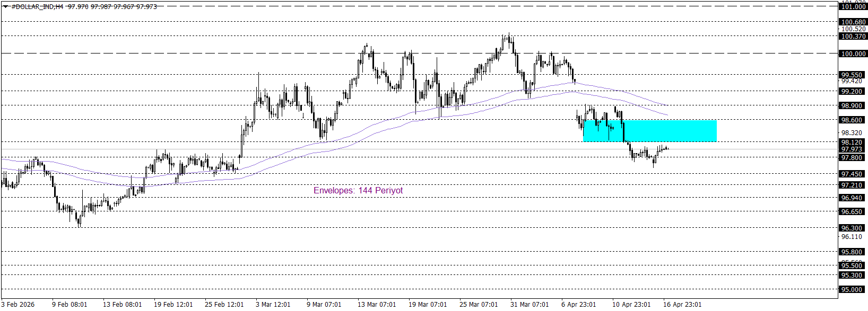
Task: Click the '9 Mar 07:01' time axis label
Action: [x=324, y=305]
